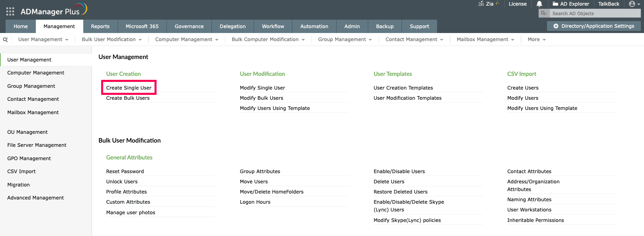Click the Directory/Application Settings gear icon
644x236 pixels.
[x=556, y=26]
